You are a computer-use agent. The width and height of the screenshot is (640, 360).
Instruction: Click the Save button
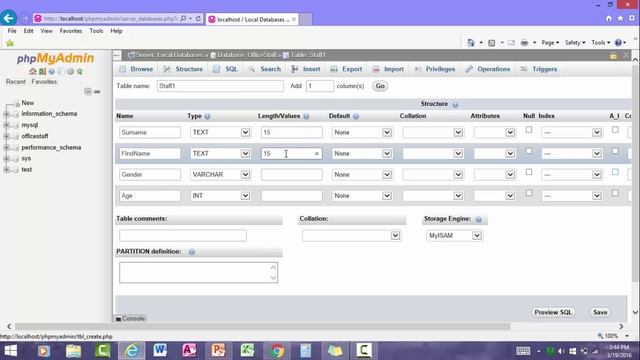(600, 312)
